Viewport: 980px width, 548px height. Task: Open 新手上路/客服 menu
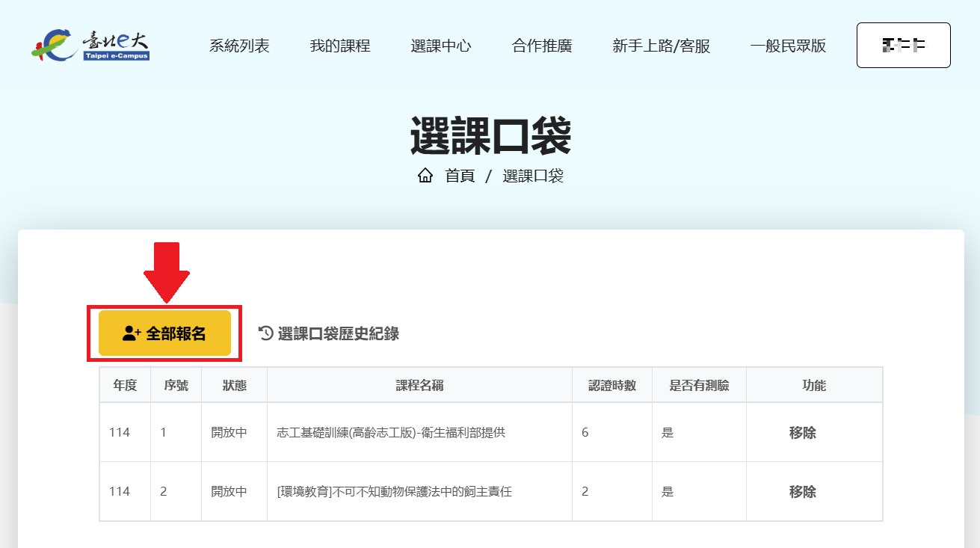click(x=662, y=46)
